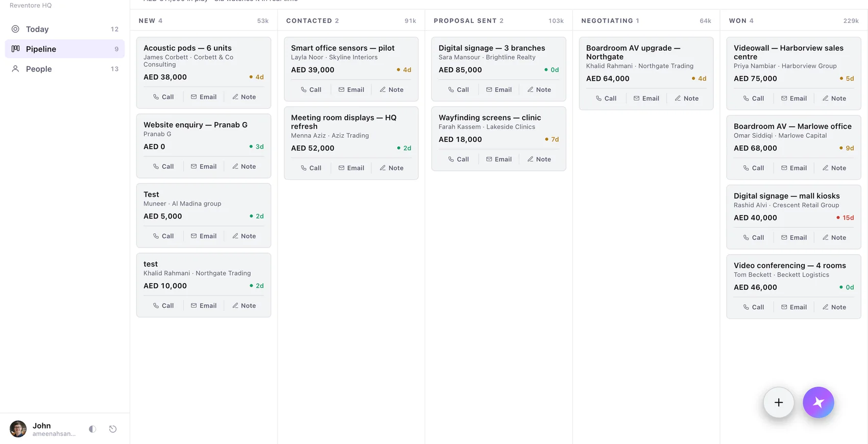Email on Boardroom AV — Marlowe office card
The height and width of the screenshot is (444, 868).
794,168
